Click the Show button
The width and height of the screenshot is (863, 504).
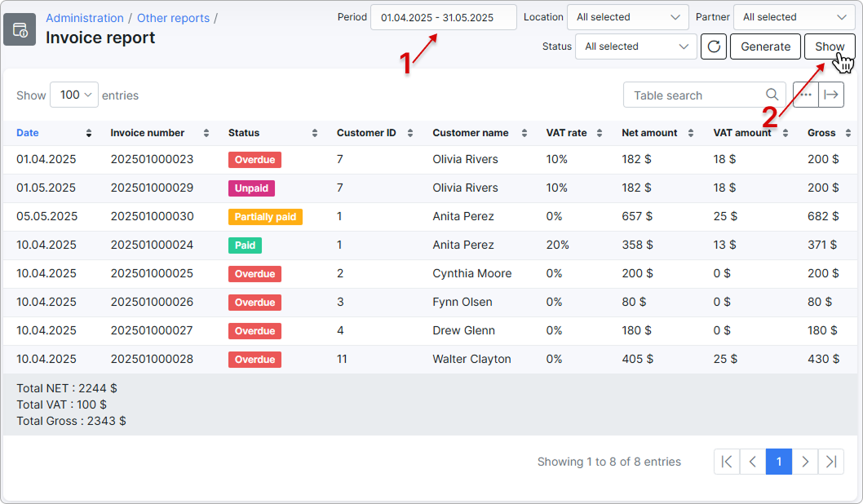(830, 46)
